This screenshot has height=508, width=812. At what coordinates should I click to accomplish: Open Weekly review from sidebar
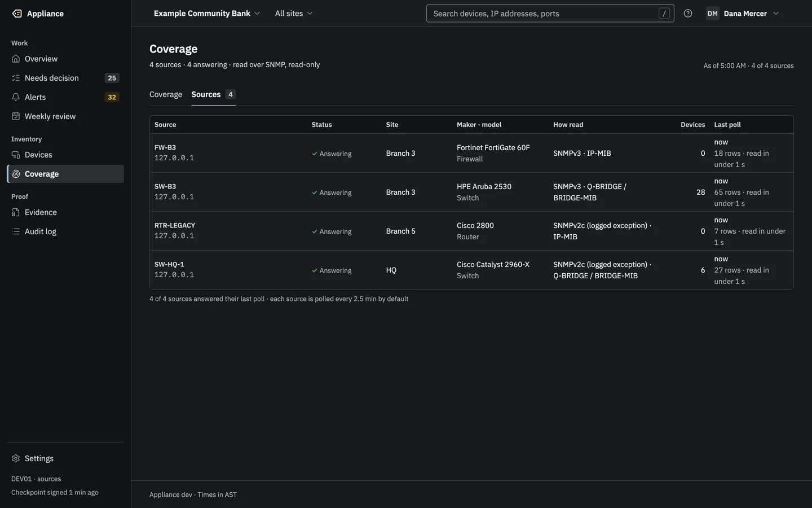[65, 116]
